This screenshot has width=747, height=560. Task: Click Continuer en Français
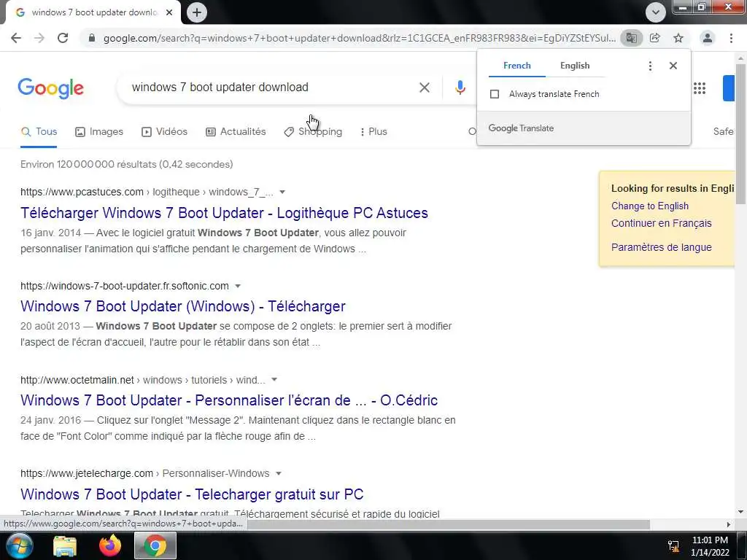coord(661,223)
